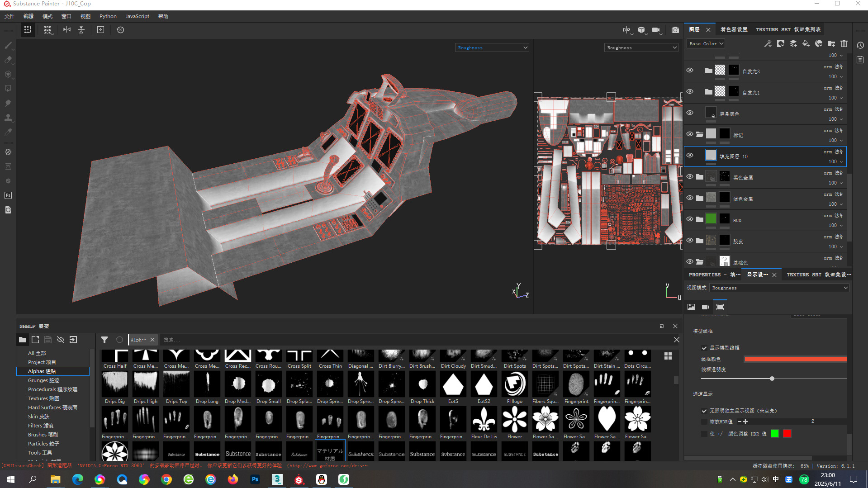
Task: Select Alphas 透贴 shelf category
Action: click(x=53, y=371)
